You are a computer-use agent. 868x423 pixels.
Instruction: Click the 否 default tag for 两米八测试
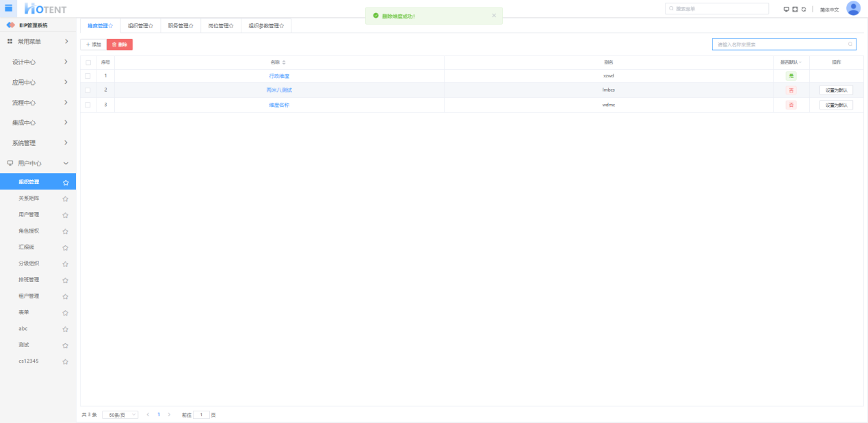[791, 90]
